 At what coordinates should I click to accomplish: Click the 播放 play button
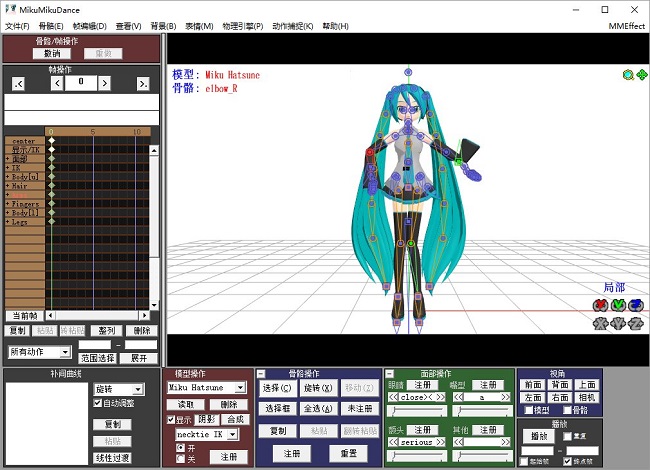tap(539, 436)
